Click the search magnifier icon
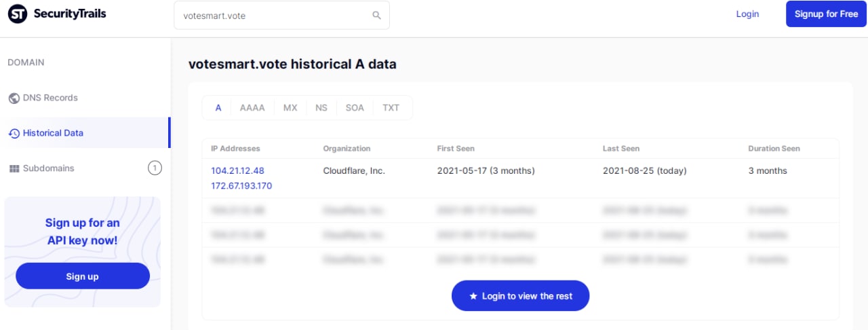The height and width of the screenshot is (330, 868). (x=377, y=16)
